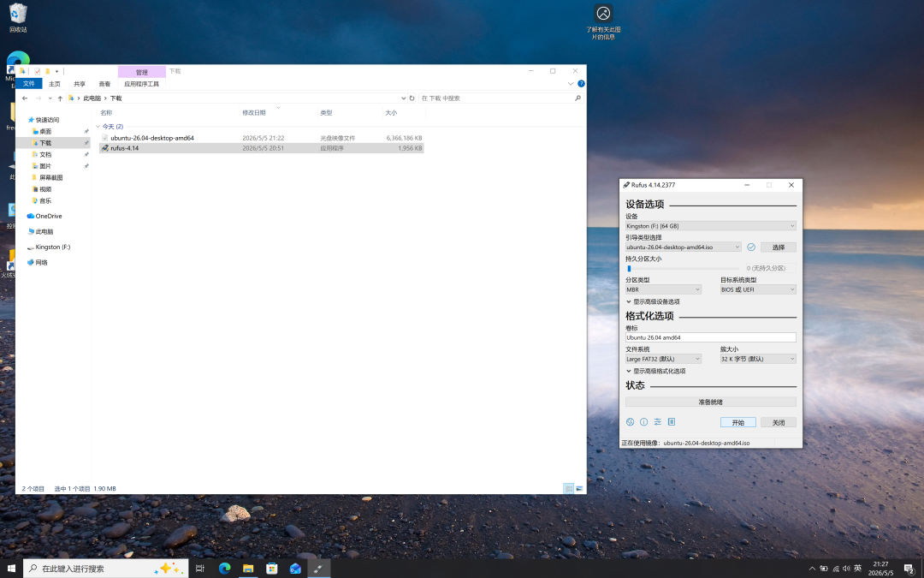This screenshot has width=924, height=578.
Task: Open the boot selection dropdown in Rufus
Action: [x=683, y=247]
